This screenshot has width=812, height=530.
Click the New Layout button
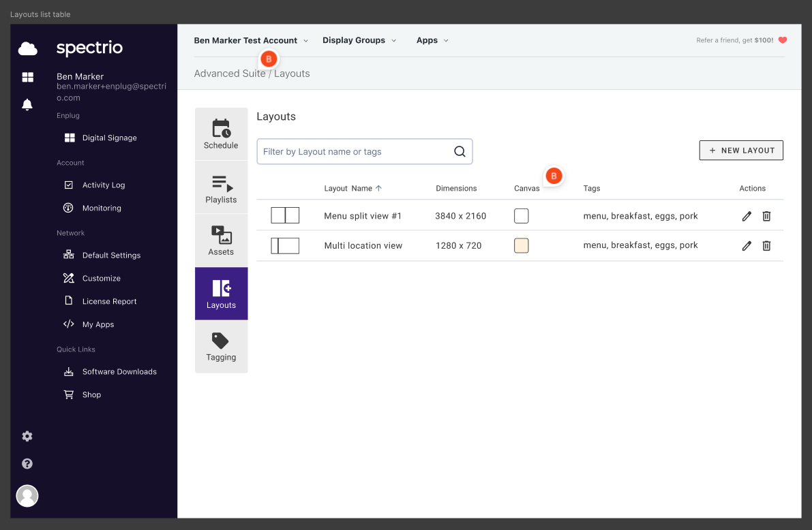pos(741,151)
